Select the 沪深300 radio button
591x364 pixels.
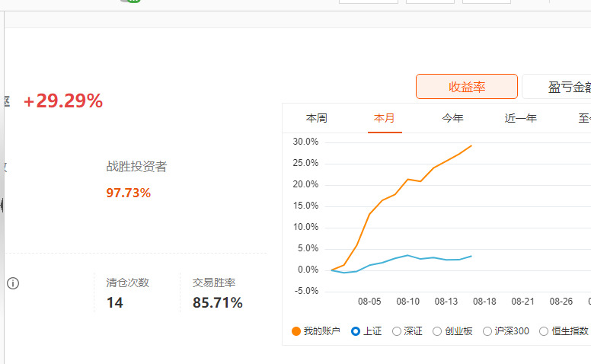coord(487,331)
